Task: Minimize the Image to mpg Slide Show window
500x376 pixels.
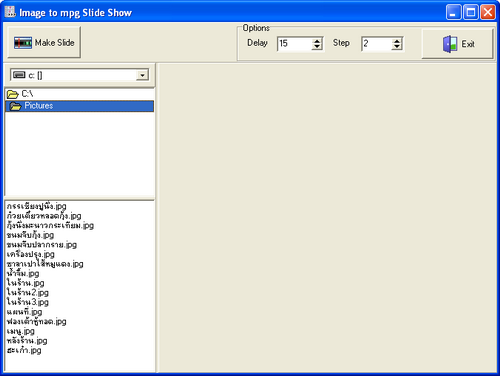Action: (x=453, y=12)
